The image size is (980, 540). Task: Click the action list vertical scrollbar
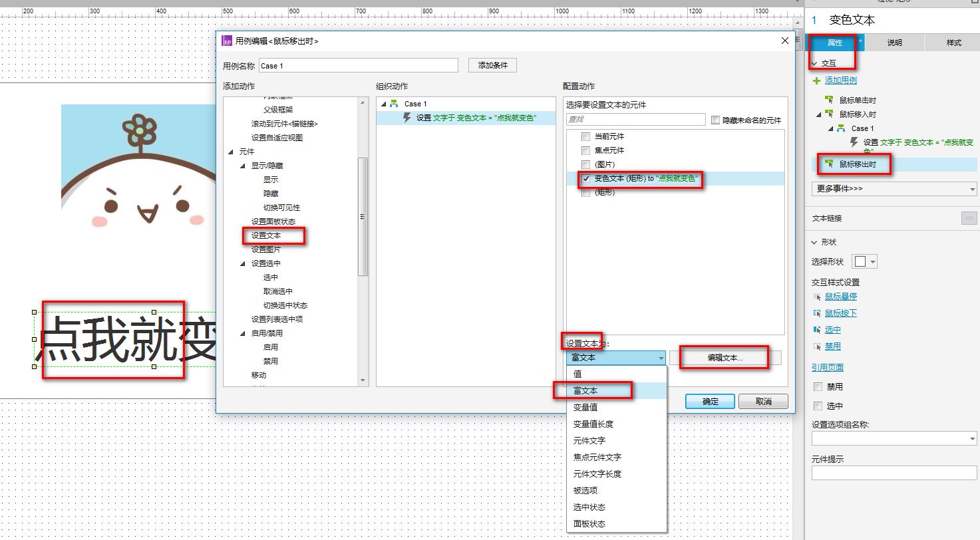coord(363,216)
